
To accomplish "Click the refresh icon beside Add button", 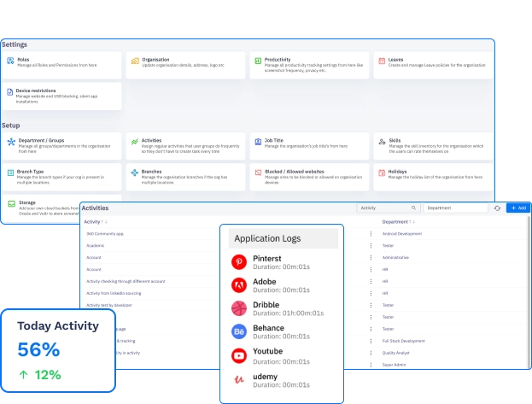I will tap(497, 208).
